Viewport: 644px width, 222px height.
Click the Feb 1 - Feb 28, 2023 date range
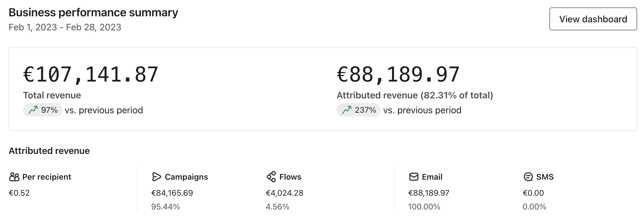65,27
